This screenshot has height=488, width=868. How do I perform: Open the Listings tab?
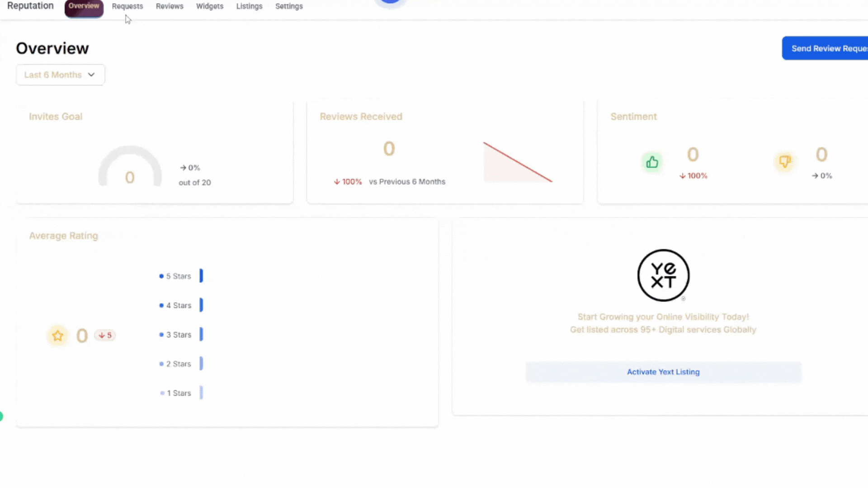tap(249, 6)
